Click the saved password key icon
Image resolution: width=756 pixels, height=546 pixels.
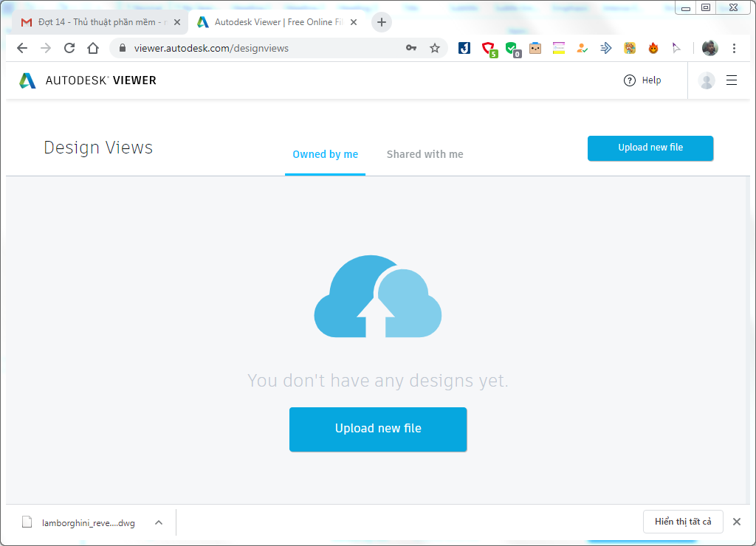point(411,48)
